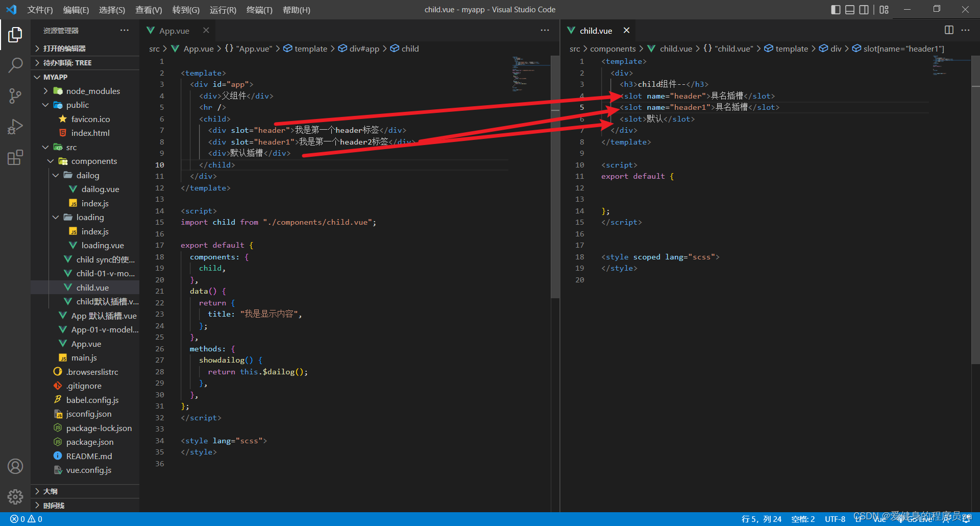Open the Run and Debug view
The height and width of the screenshot is (526, 980).
[15, 126]
